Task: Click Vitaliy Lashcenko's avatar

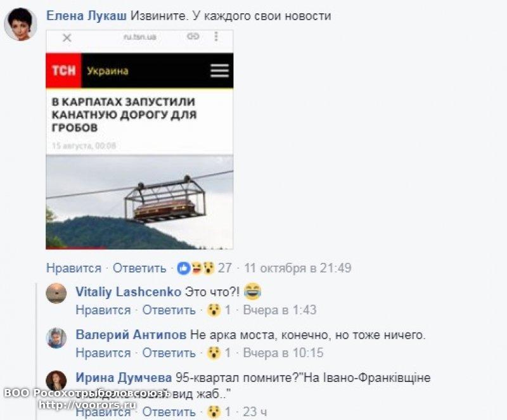Action: click(x=56, y=293)
